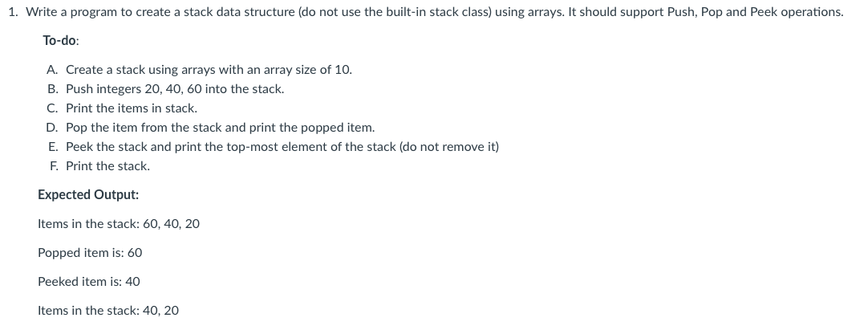
Task: Click 'Items in the stack: 60, 40, 20'
Action: click(119, 224)
